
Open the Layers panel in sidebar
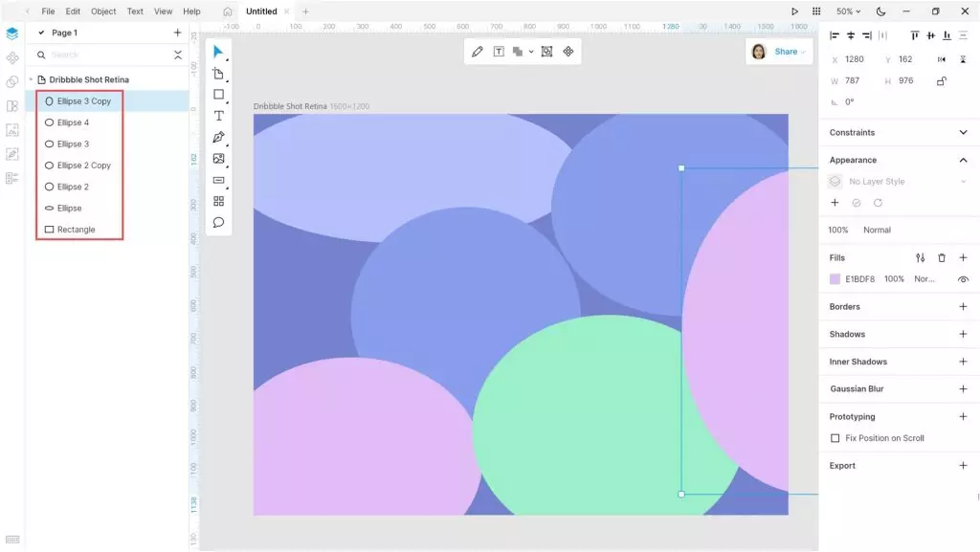click(11, 33)
